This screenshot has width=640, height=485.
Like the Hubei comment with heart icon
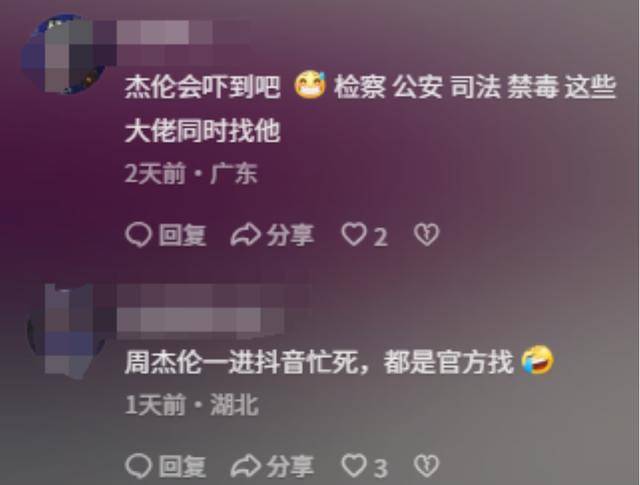point(354,466)
